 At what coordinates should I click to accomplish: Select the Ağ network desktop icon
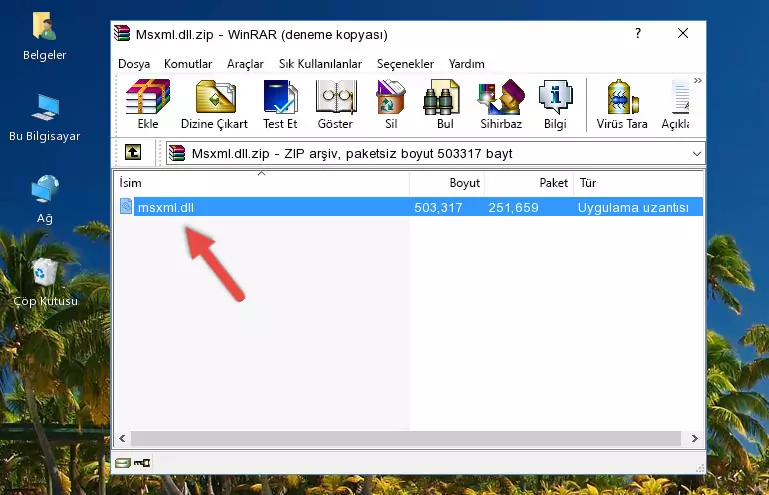point(45,200)
